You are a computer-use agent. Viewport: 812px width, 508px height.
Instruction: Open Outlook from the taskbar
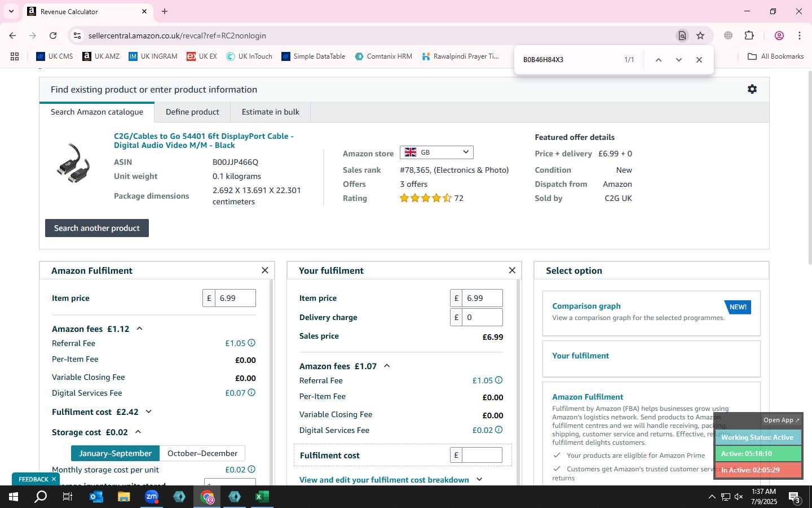pyautogui.click(x=96, y=497)
